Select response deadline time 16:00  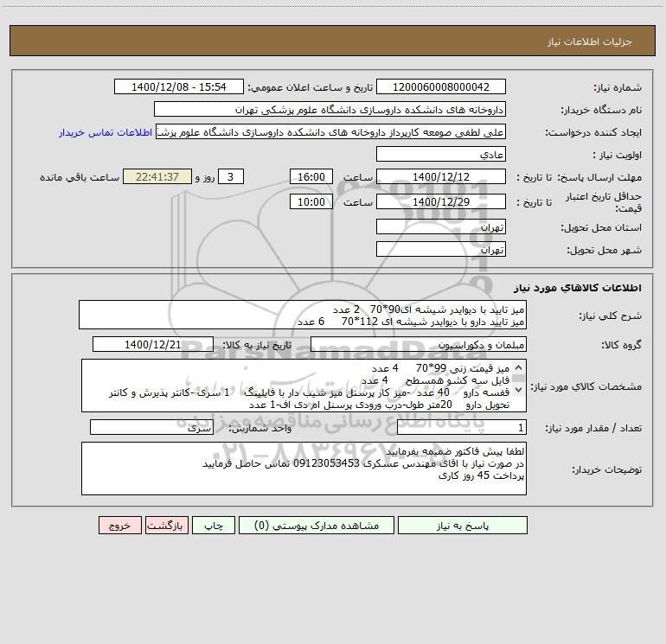[x=311, y=176]
